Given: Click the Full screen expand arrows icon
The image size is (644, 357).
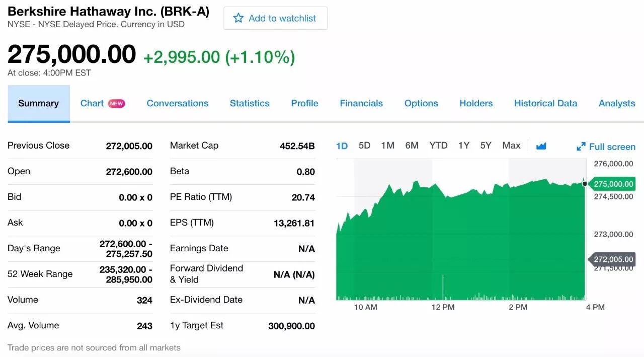Looking at the screenshot, I should [x=581, y=147].
